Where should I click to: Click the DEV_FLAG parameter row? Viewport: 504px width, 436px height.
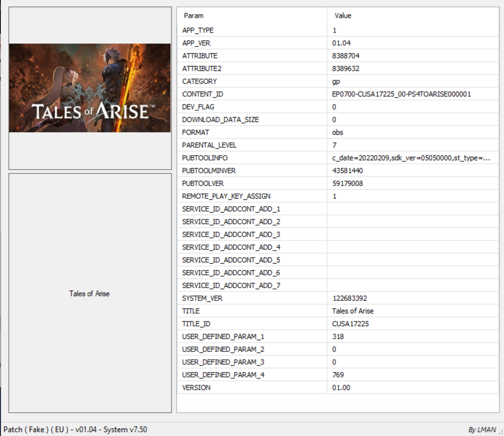338,107
